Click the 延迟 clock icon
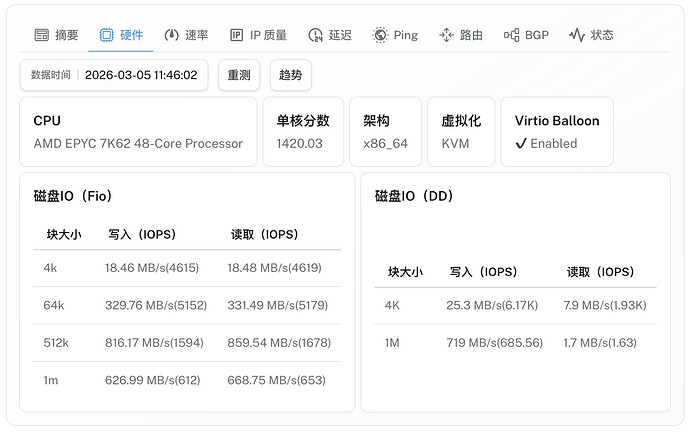The height and width of the screenshot is (433, 690). (315, 35)
